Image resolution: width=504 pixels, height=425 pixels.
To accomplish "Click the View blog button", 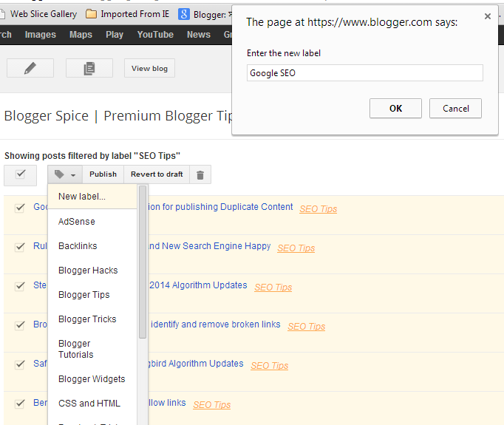I will [x=150, y=68].
